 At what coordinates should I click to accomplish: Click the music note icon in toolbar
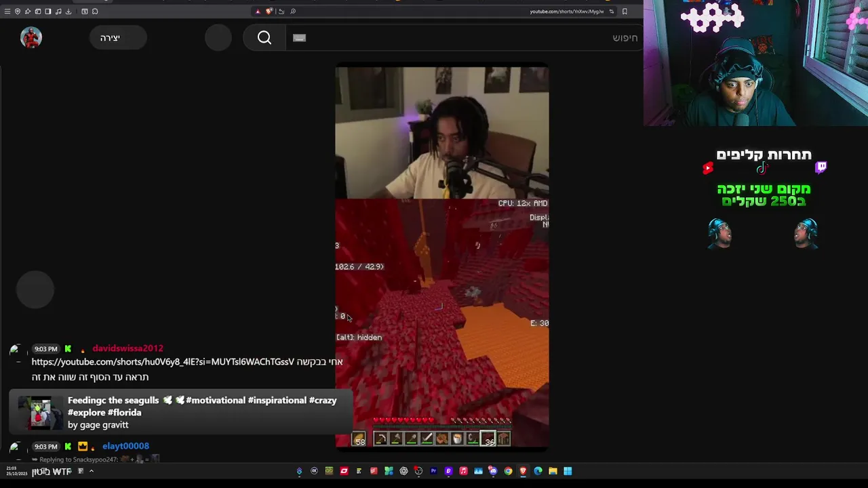(x=58, y=12)
